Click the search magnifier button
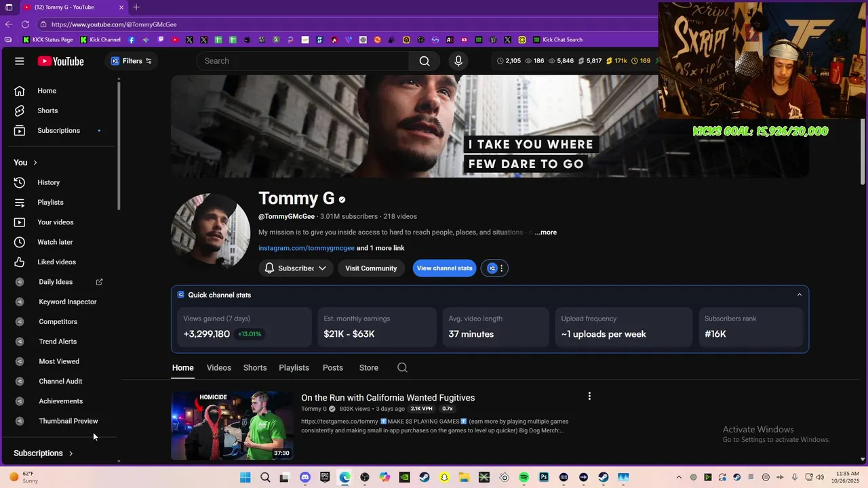Viewport: 868px width, 488px height. point(425,61)
